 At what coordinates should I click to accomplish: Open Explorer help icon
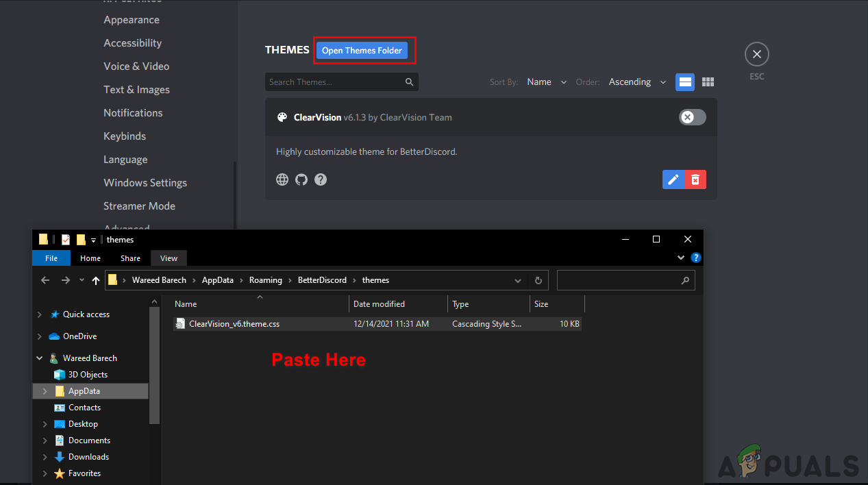[x=696, y=258]
